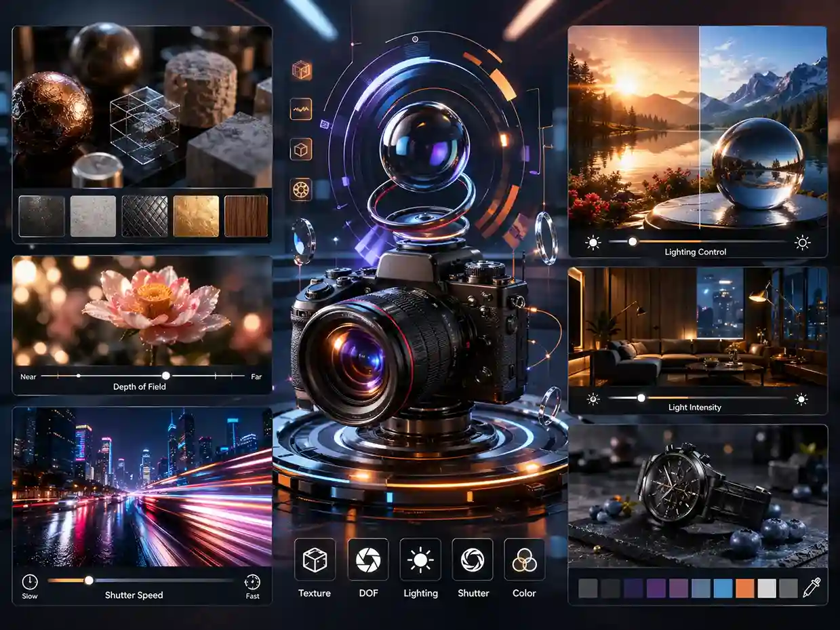This screenshot has width=840, height=630.
Task: Click the highlighted wireframe cube icon
Action: coord(301,70)
